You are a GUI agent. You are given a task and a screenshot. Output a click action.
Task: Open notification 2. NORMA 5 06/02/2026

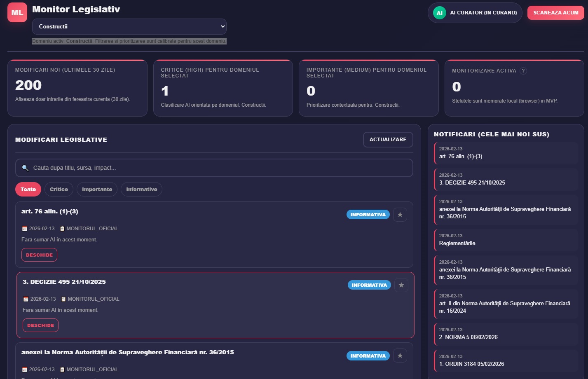(506, 334)
